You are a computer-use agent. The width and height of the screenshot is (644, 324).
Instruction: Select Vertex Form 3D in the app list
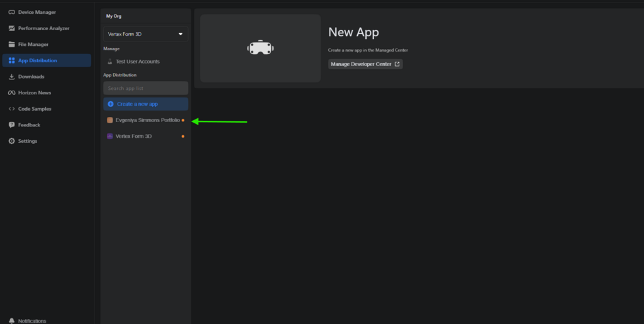click(x=133, y=137)
